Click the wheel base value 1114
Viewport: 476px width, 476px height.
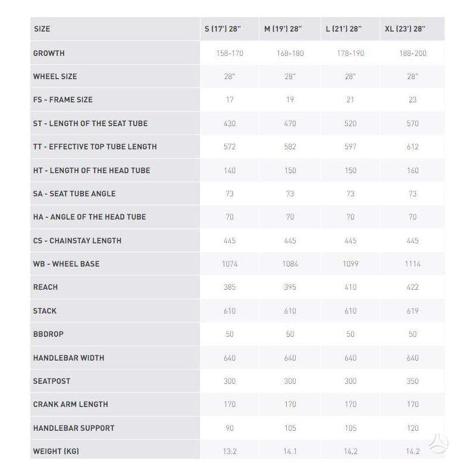(x=412, y=264)
